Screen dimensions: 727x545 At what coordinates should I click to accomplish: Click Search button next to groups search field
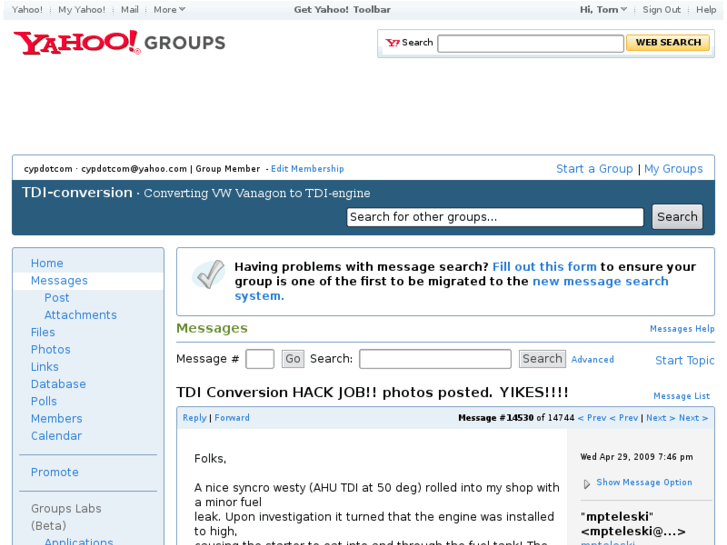677,217
